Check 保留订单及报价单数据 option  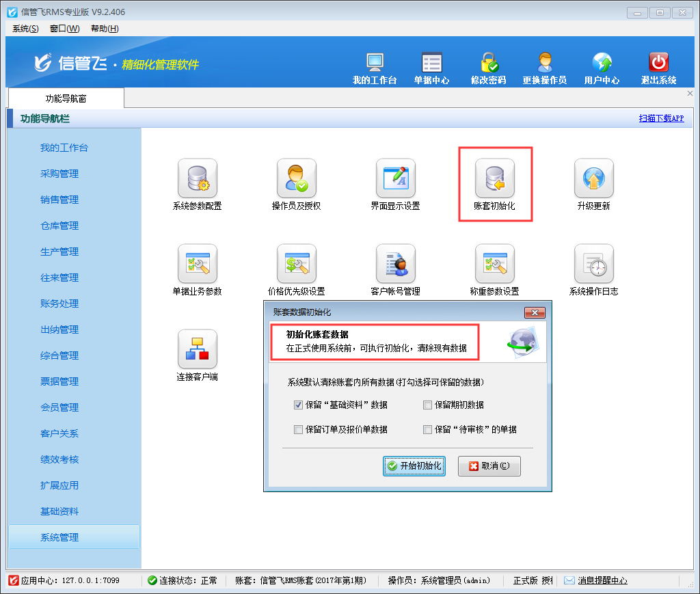click(298, 430)
